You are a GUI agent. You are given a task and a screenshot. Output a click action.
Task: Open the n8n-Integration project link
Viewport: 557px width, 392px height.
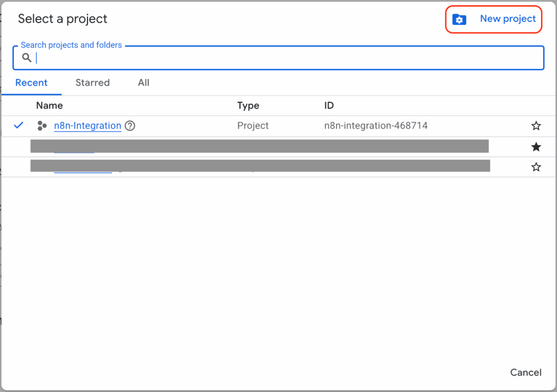coord(88,126)
